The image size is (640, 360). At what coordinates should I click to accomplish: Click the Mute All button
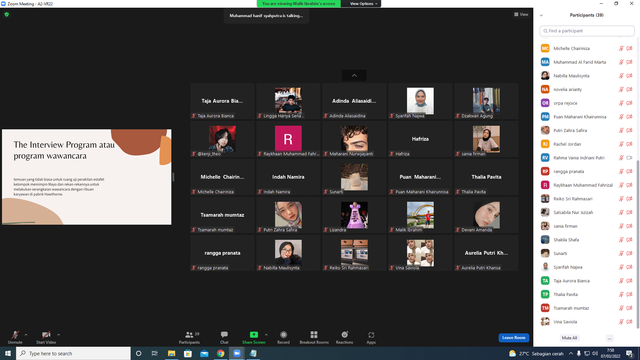tap(569, 338)
